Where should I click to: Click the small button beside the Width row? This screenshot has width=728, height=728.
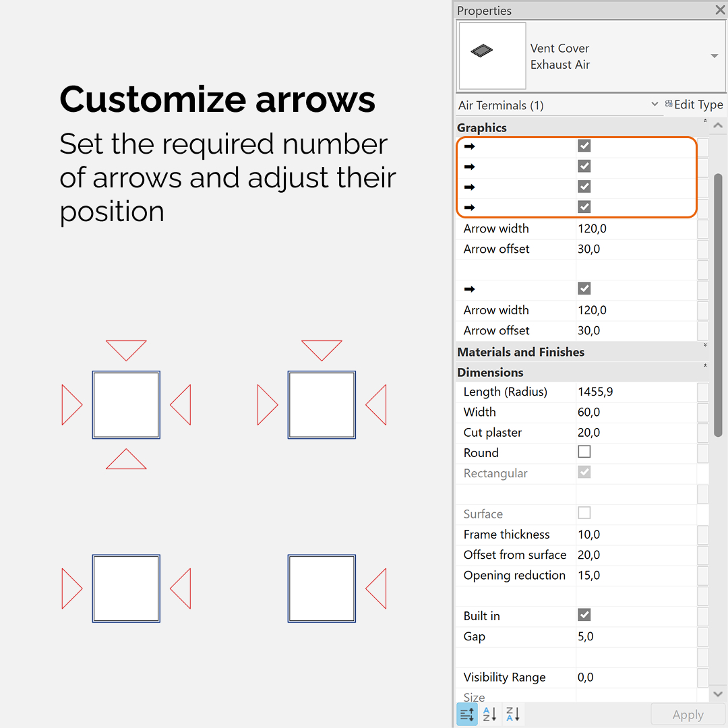point(702,413)
